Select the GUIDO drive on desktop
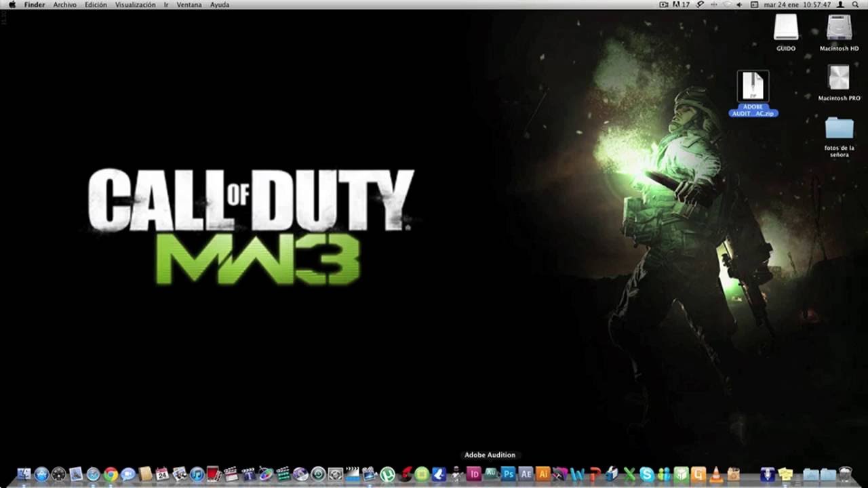Screen dimensions: 868x488 coord(786,33)
